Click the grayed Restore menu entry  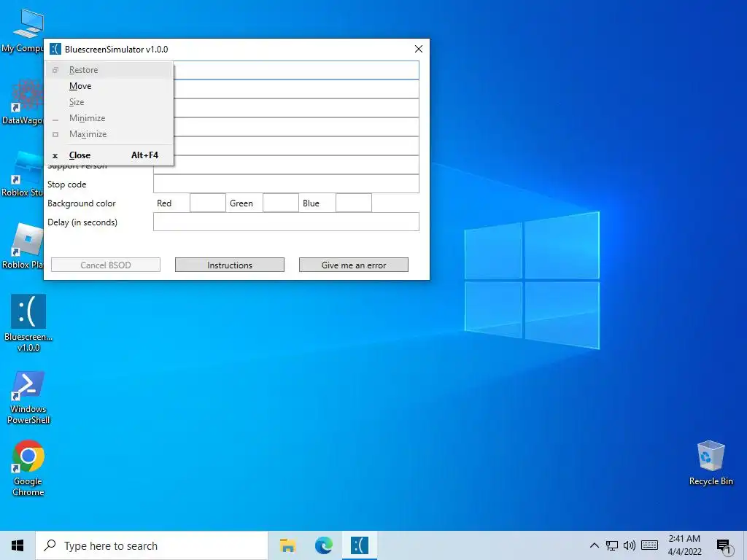click(x=109, y=70)
